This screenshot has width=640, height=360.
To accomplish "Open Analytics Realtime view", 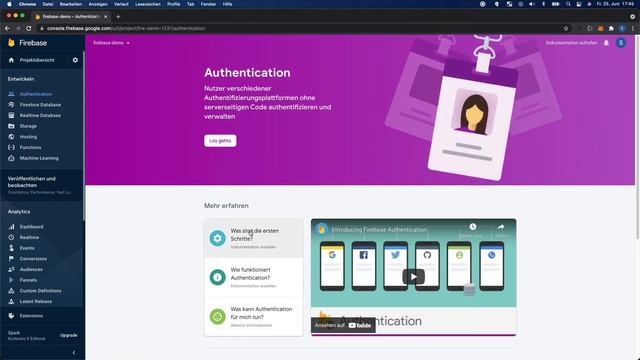I will tap(29, 237).
